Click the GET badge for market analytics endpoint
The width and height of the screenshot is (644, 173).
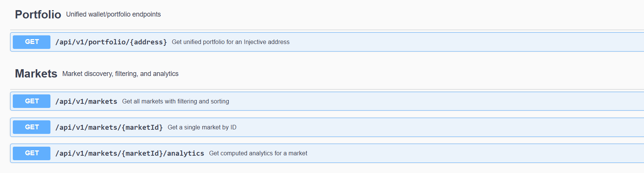click(32, 153)
